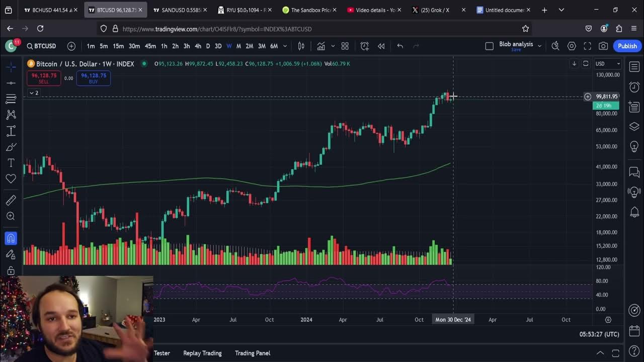The image size is (644, 362).
Task: Open the Trading Panel tab
Action: pyautogui.click(x=253, y=353)
